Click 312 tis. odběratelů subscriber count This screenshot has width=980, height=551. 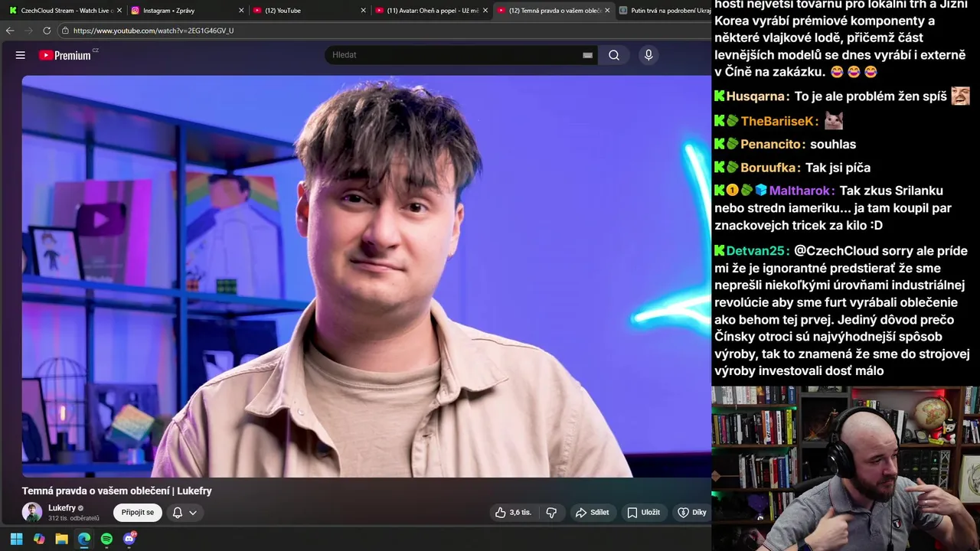(73, 519)
